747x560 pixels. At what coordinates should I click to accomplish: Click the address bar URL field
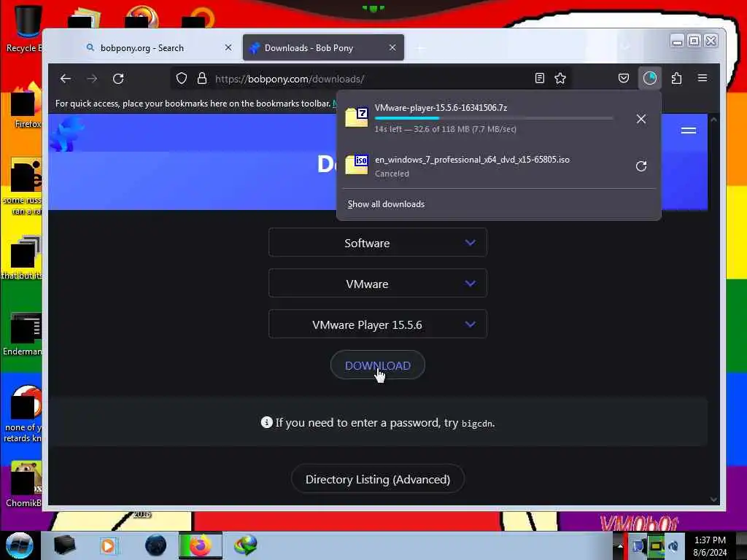pyautogui.click(x=371, y=79)
